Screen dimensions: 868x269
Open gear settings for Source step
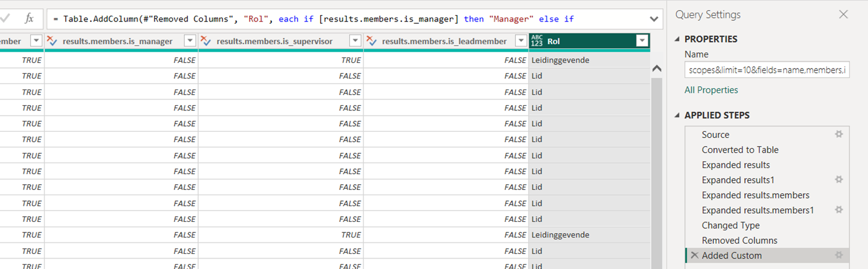pyautogui.click(x=838, y=134)
